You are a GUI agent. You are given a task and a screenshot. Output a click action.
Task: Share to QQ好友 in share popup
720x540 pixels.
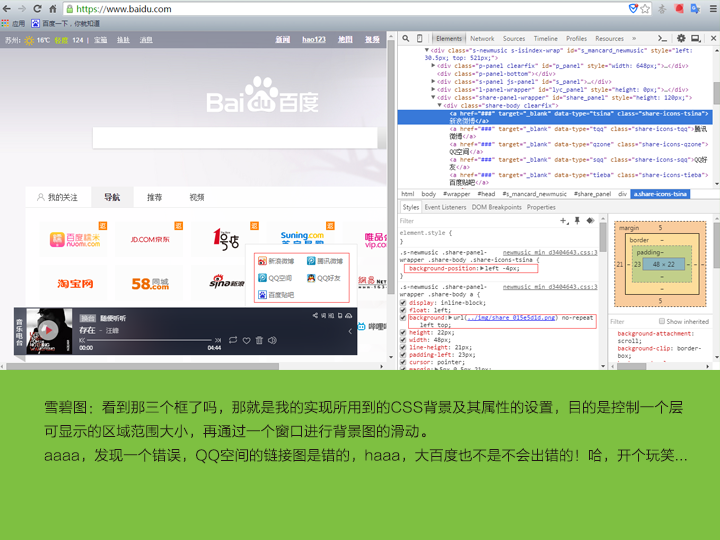(324, 278)
